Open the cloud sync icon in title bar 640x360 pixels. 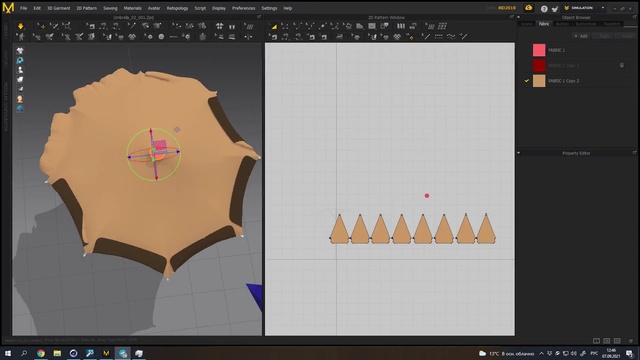(529, 8)
